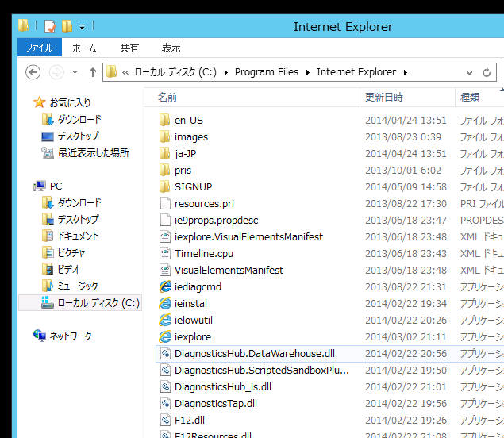Expand the chevron after Internet Explorer in address bar
The height and width of the screenshot is (438, 504).
click(406, 73)
